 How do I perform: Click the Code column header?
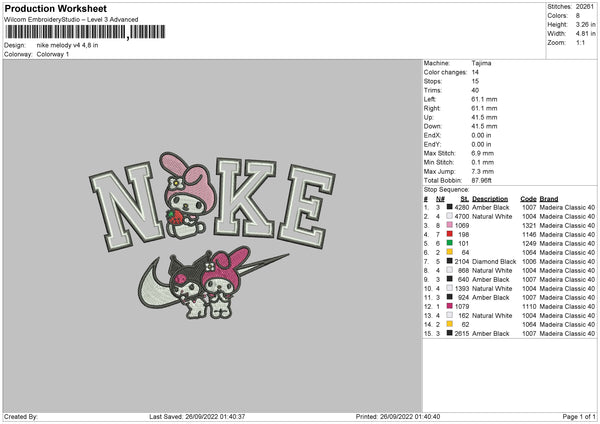pyautogui.click(x=528, y=199)
